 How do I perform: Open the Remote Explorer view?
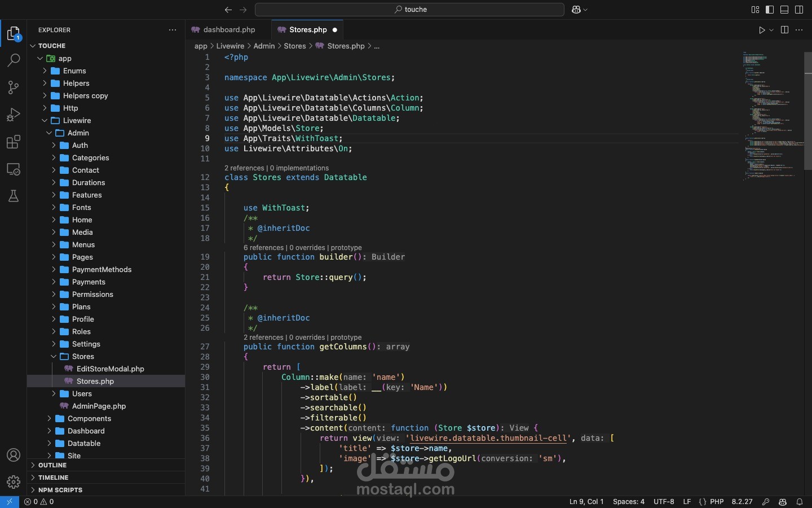[14, 169]
